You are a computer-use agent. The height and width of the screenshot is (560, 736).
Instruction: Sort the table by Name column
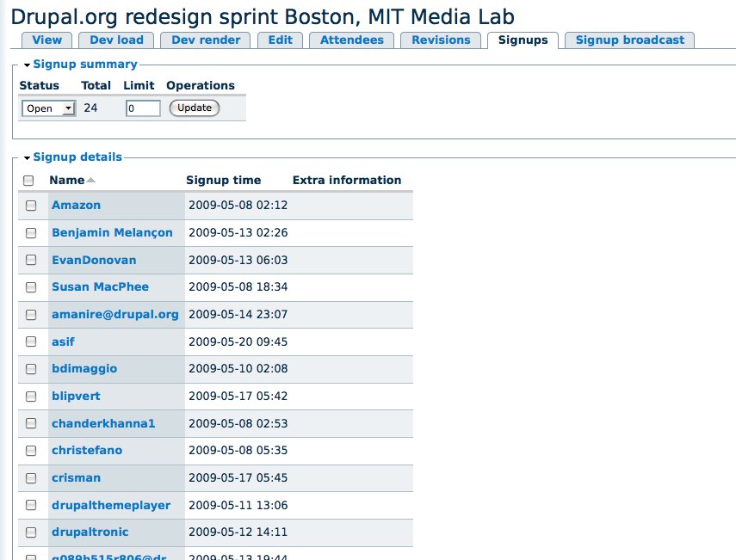pos(67,181)
